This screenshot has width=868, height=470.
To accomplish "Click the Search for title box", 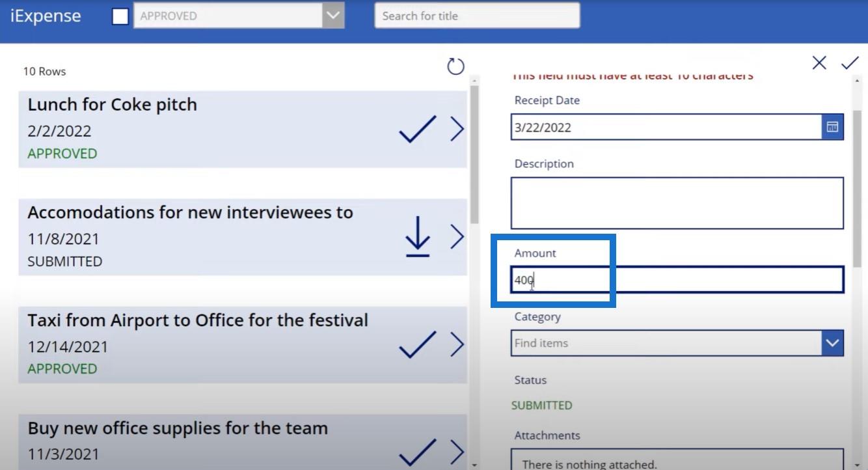I will [x=477, y=16].
